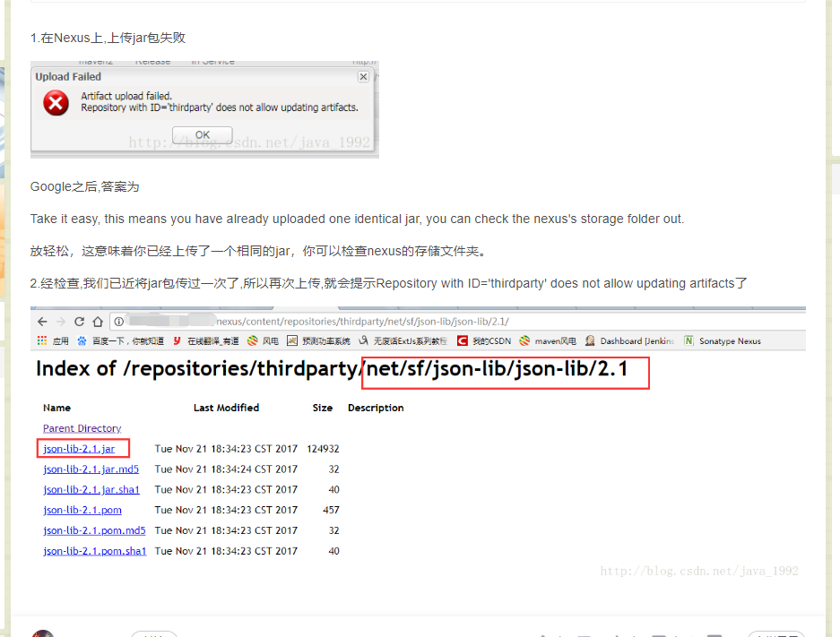The width and height of the screenshot is (840, 637).
Task: Go to browser home page
Action: click(x=98, y=321)
